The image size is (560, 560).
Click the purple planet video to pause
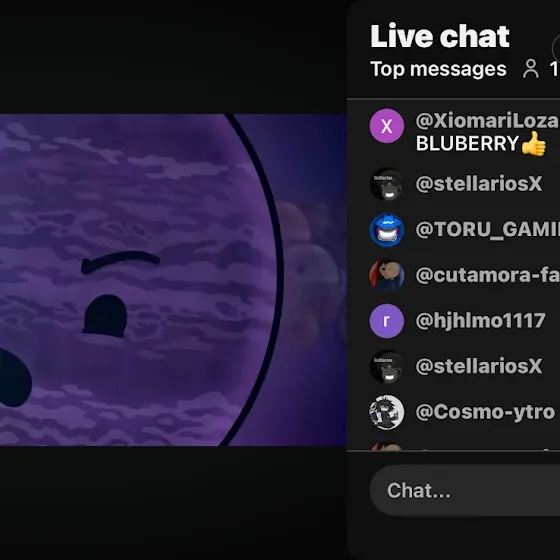click(173, 280)
